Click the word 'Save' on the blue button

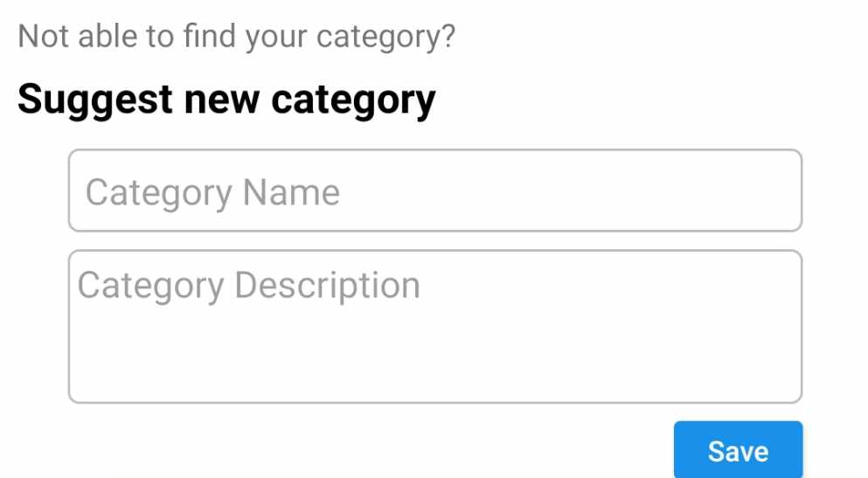click(x=738, y=451)
